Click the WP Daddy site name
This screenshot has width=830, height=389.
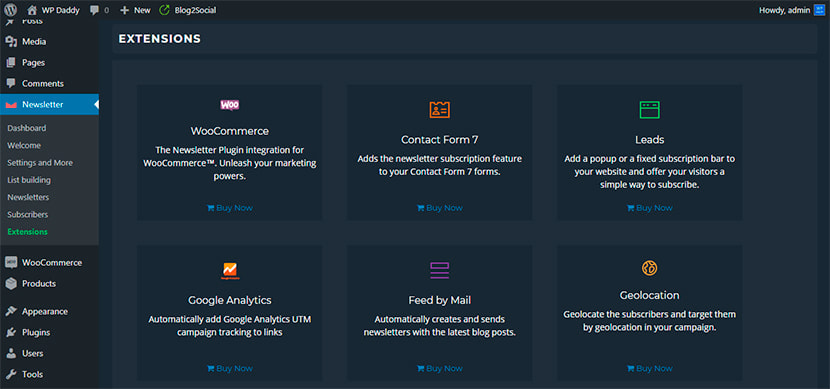point(60,10)
